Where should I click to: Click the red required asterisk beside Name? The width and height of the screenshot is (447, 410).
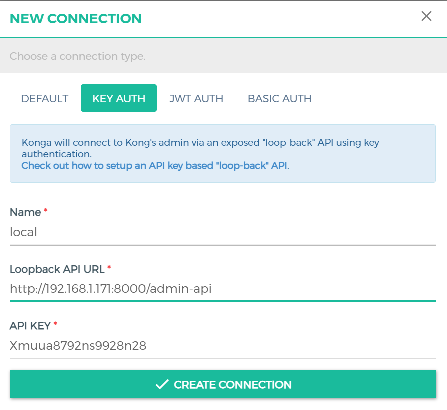click(x=46, y=210)
